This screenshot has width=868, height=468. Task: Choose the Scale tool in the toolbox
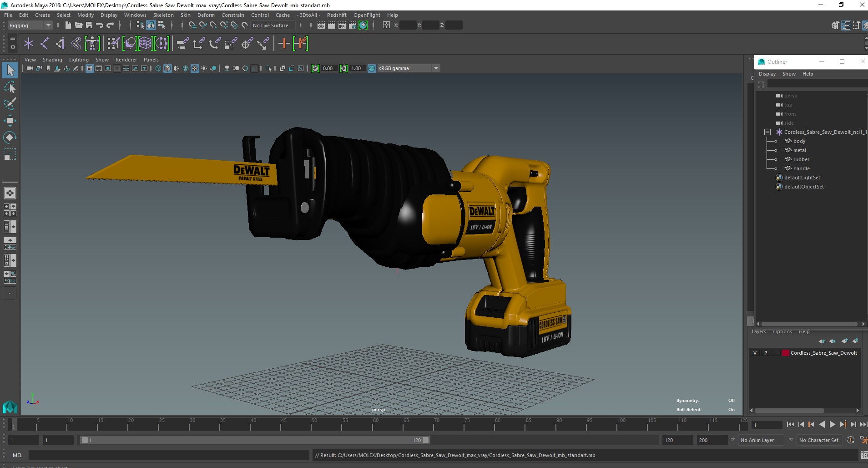pos(10,154)
